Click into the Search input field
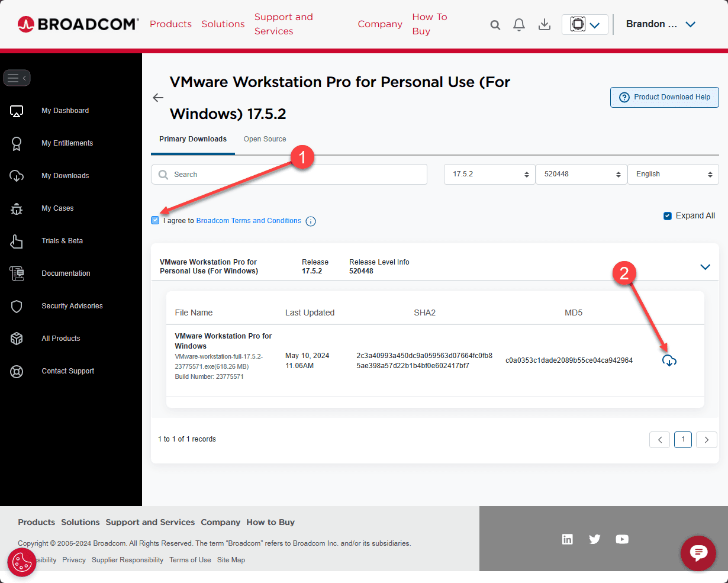Image resolution: width=728 pixels, height=583 pixels. pos(289,175)
